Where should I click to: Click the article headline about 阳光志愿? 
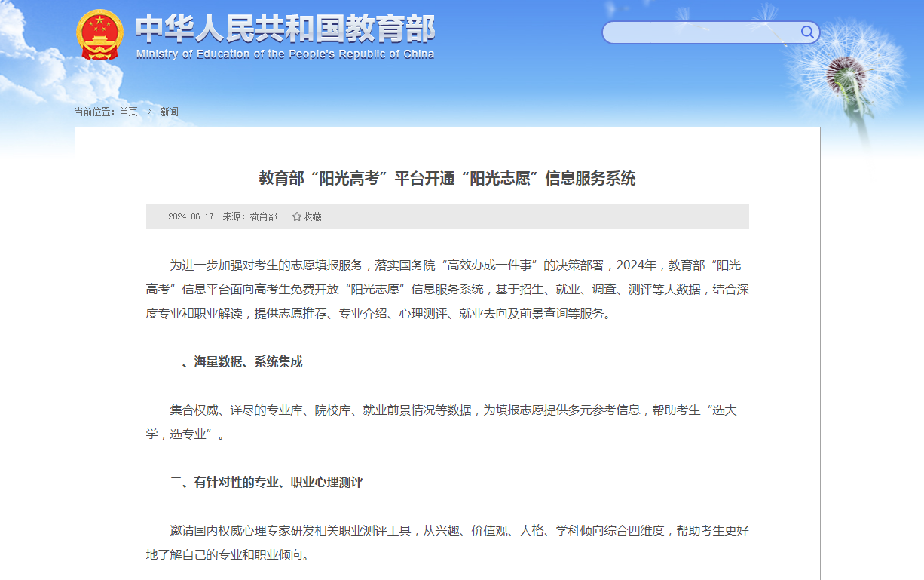pos(447,179)
